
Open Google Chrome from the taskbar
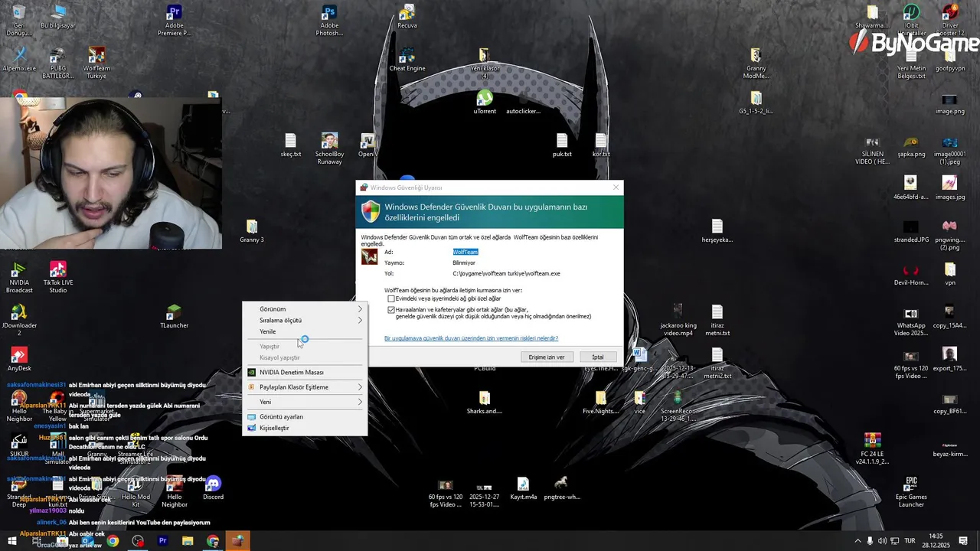[x=113, y=541]
